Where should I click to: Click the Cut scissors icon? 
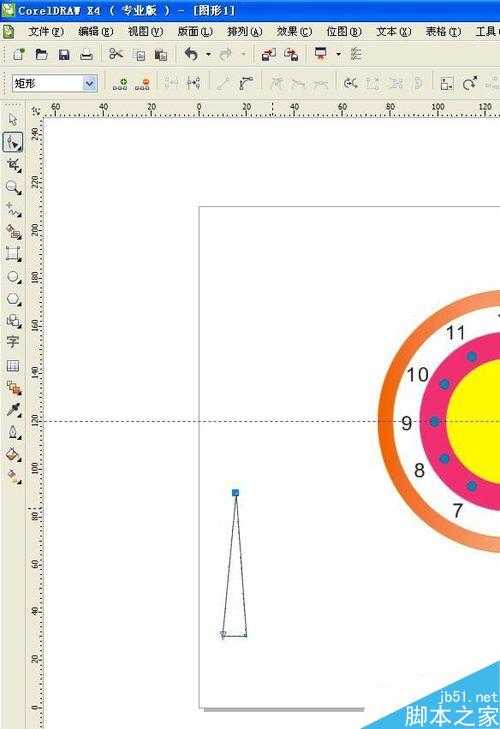pyautogui.click(x=116, y=54)
